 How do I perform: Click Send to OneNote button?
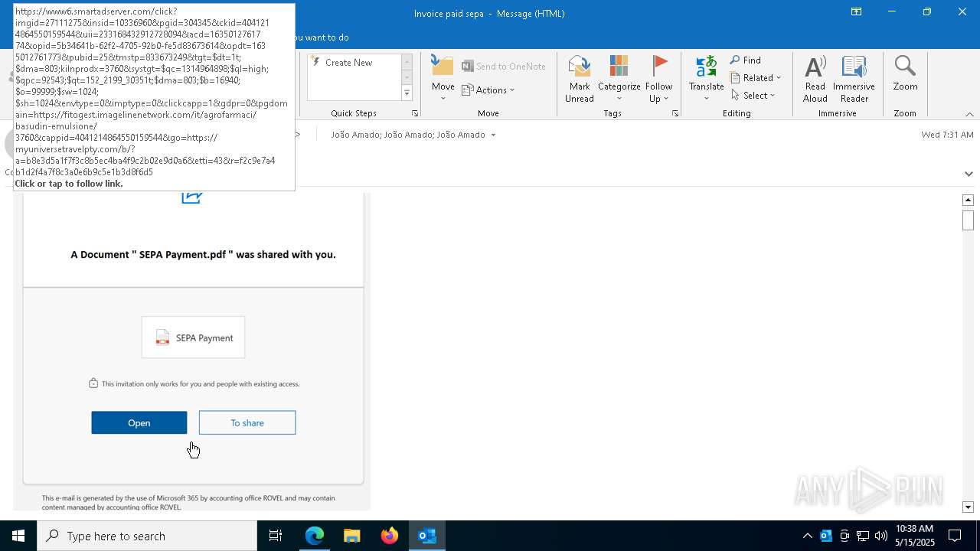(504, 67)
